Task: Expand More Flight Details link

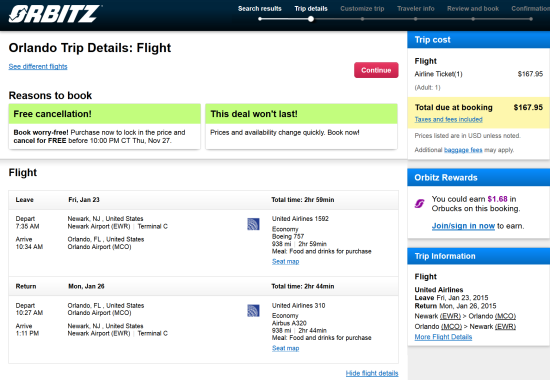Action: [443, 337]
